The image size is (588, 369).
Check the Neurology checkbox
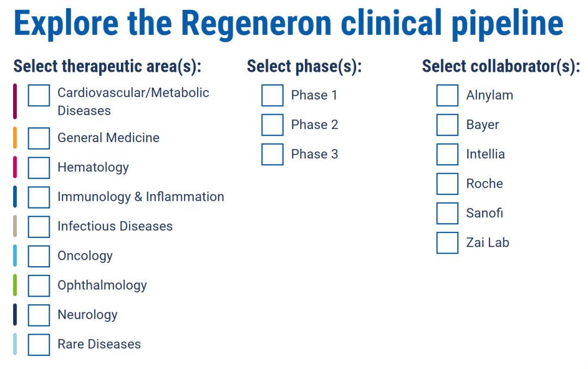point(39,315)
